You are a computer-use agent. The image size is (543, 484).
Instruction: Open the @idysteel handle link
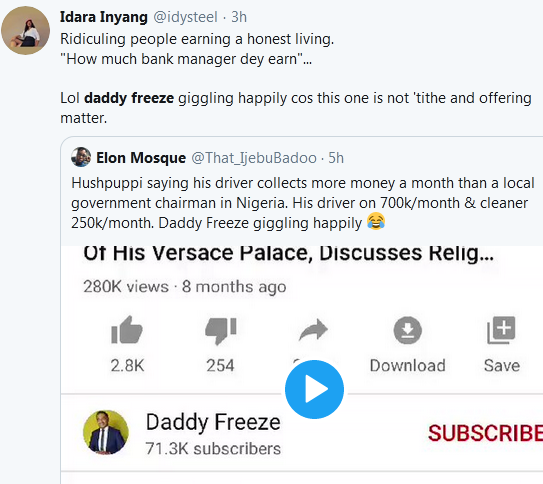click(185, 17)
